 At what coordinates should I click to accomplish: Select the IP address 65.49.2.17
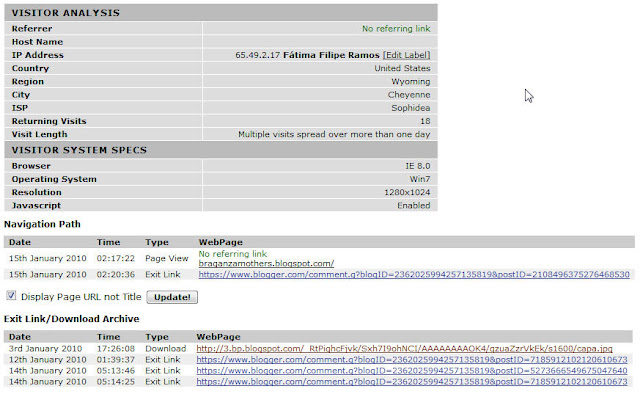tap(257, 55)
